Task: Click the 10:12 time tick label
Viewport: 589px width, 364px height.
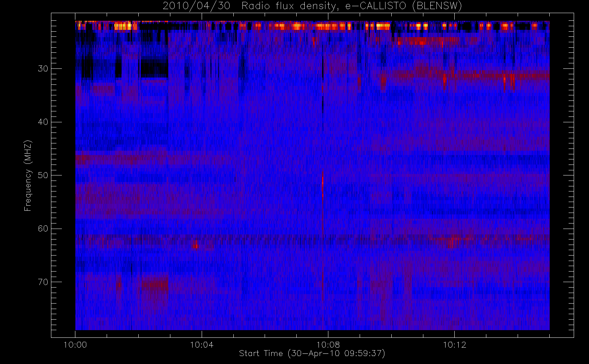Action: click(x=454, y=345)
